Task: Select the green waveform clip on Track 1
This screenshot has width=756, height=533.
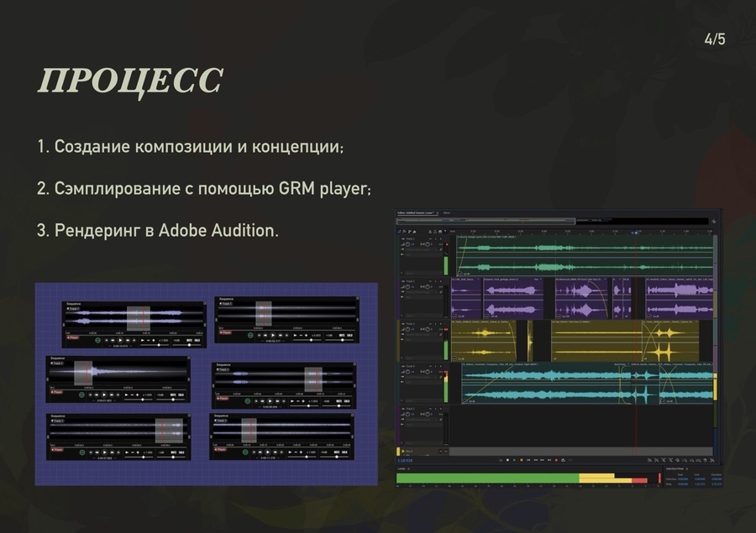Action: (x=585, y=255)
